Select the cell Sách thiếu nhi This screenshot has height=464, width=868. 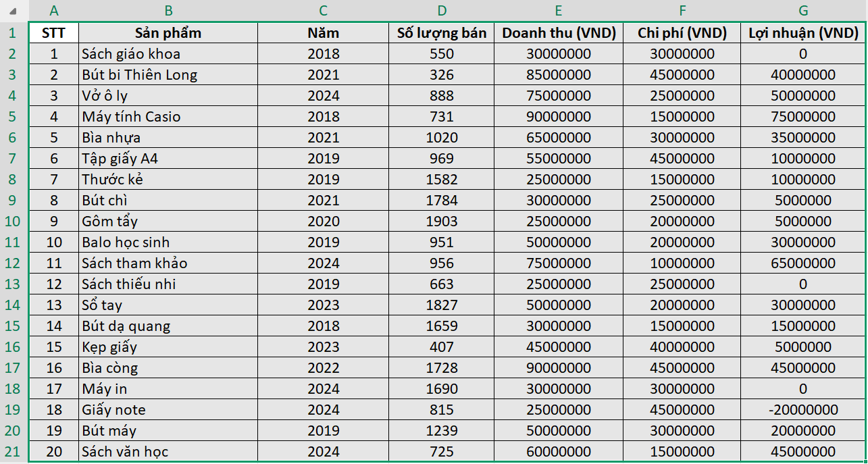(168, 284)
